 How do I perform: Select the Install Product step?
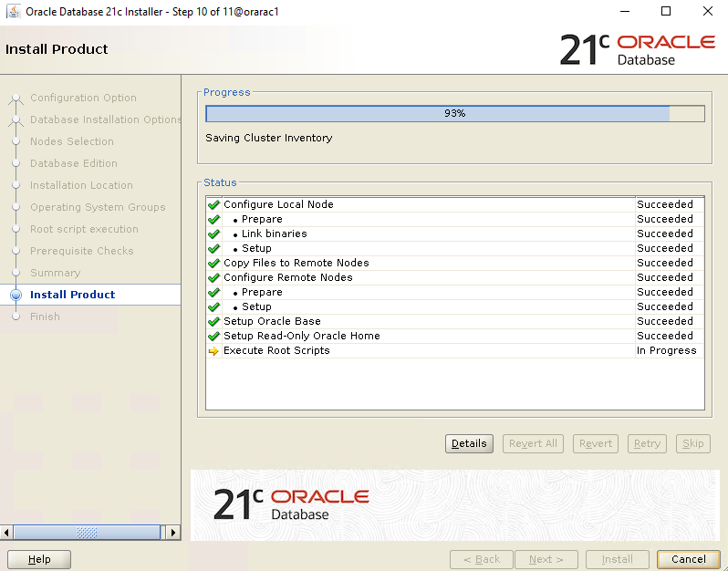(73, 295)
